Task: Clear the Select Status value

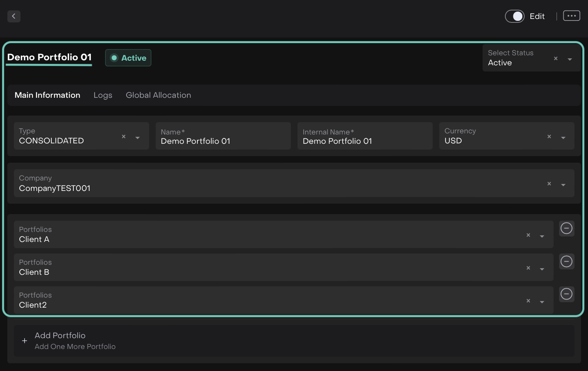Action: pyautogui.click(x=556, y=59)
